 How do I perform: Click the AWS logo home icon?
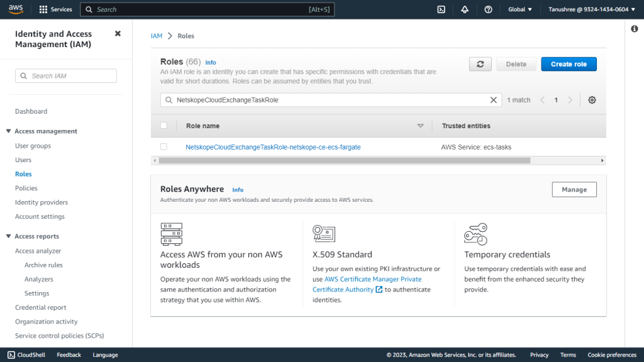click(x=16, y=9)
